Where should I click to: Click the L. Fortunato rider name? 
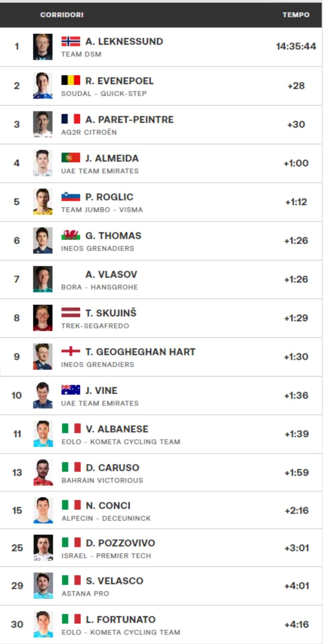pyautogui.click(x=121, y=619)
